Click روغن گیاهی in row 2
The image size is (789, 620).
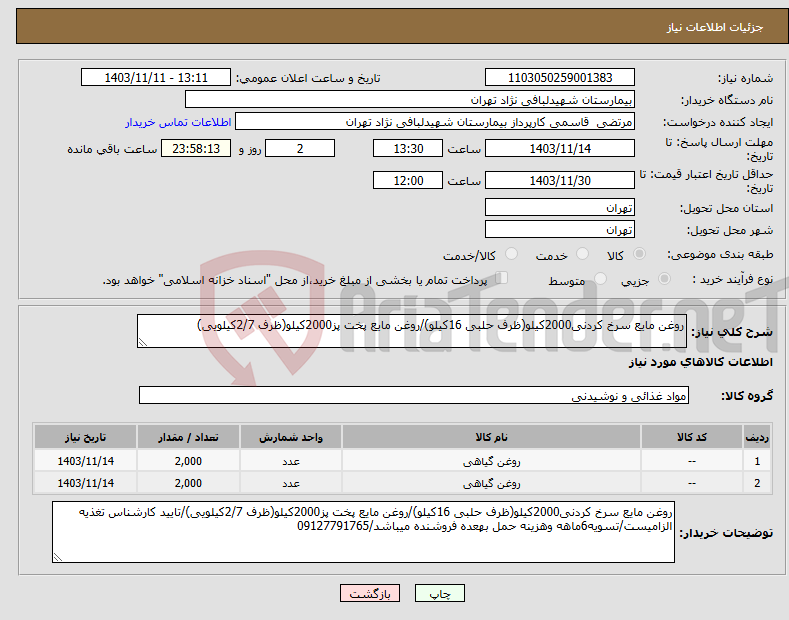point(491,483)
